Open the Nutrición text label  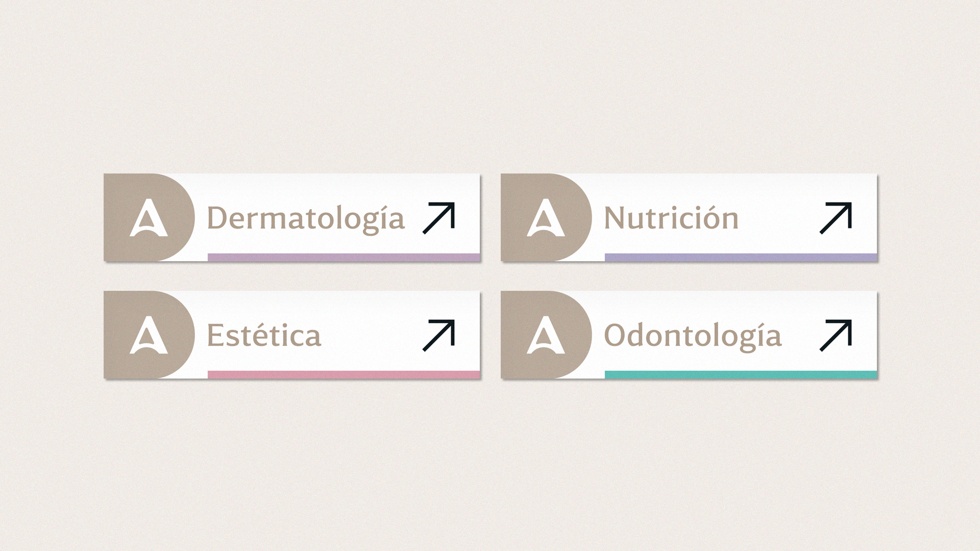point(671,219)
